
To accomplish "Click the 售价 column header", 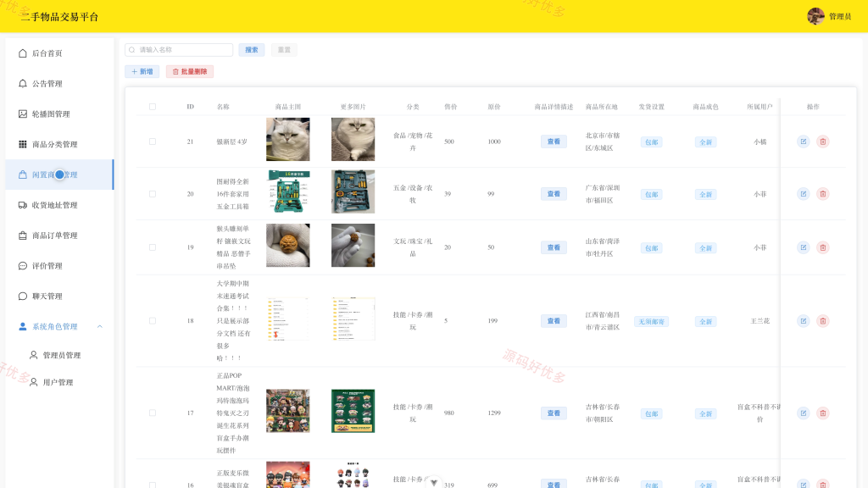I will [x=451, y=107].
